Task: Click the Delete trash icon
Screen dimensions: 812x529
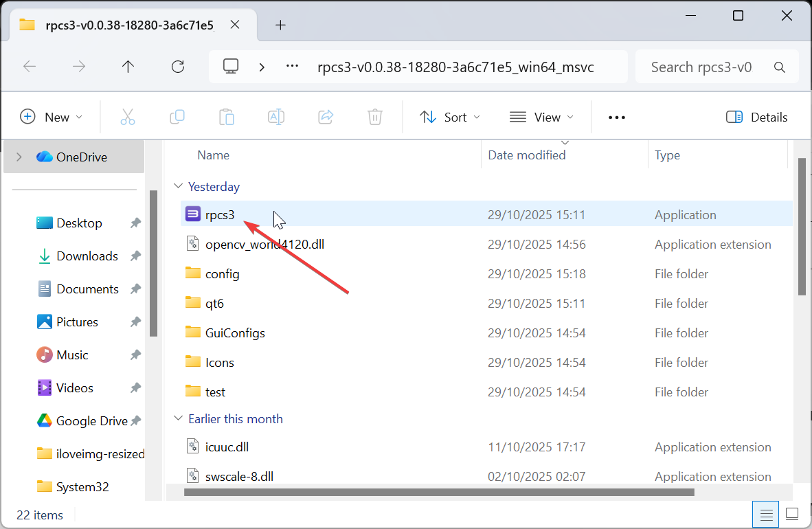Action: click(x=375, y=117)
